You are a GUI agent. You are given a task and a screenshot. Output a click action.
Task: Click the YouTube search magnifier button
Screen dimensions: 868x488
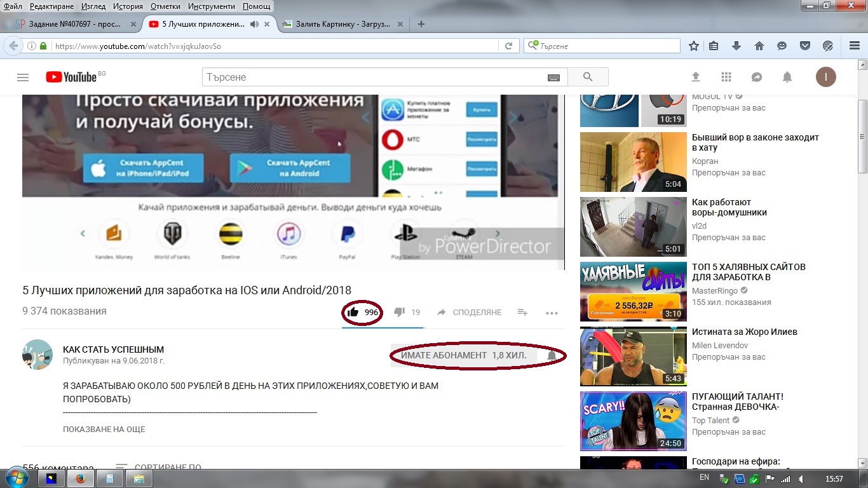[x=588, y=77]
